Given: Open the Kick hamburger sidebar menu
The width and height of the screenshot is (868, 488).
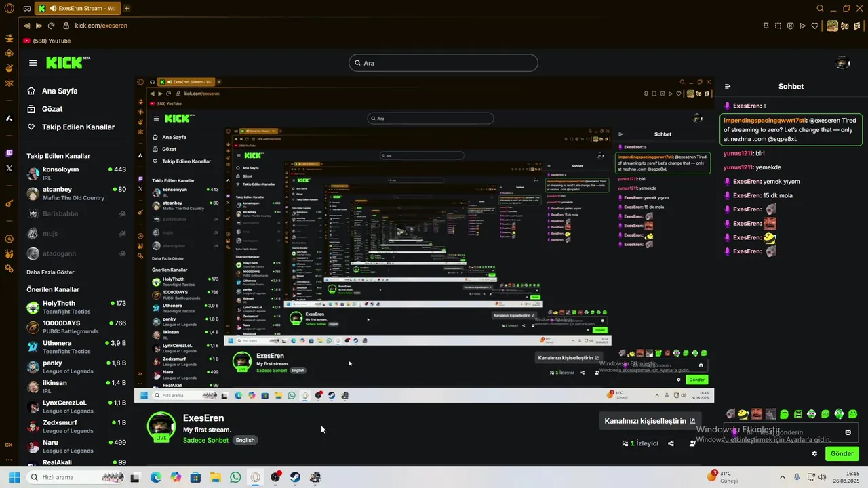Looking at the screenshot, I should click(x=33, y=63).
